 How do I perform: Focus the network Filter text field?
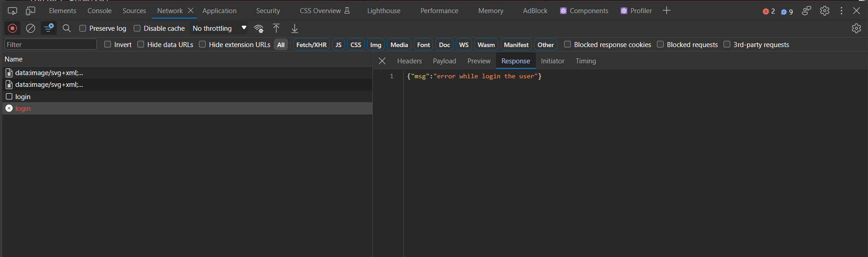(x=51, y=44)
